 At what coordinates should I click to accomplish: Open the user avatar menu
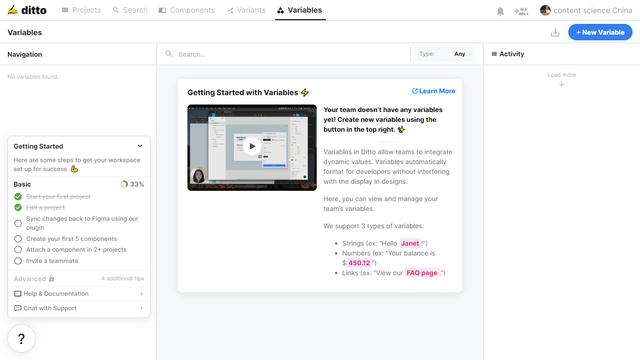[545, 10]
